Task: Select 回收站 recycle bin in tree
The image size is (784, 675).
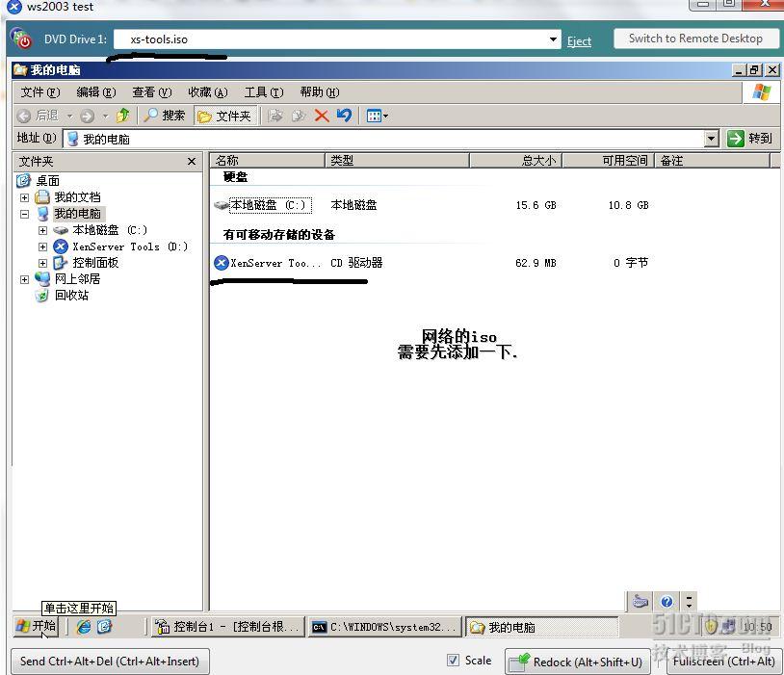Action: 71,296
